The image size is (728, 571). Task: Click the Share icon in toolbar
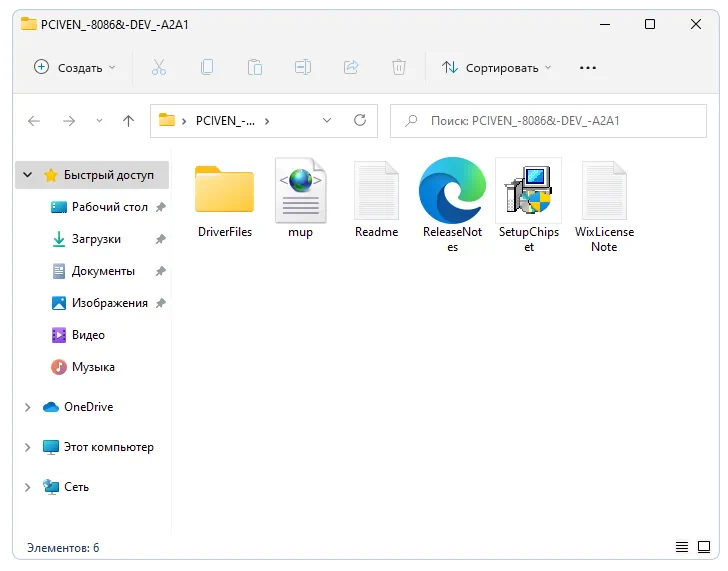[351, 68]
